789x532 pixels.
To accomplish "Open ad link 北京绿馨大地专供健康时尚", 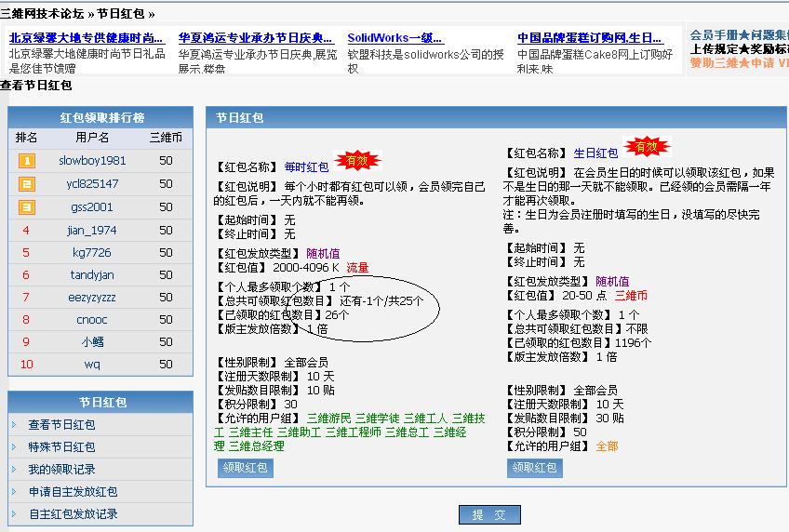I will tap(87, 38).
